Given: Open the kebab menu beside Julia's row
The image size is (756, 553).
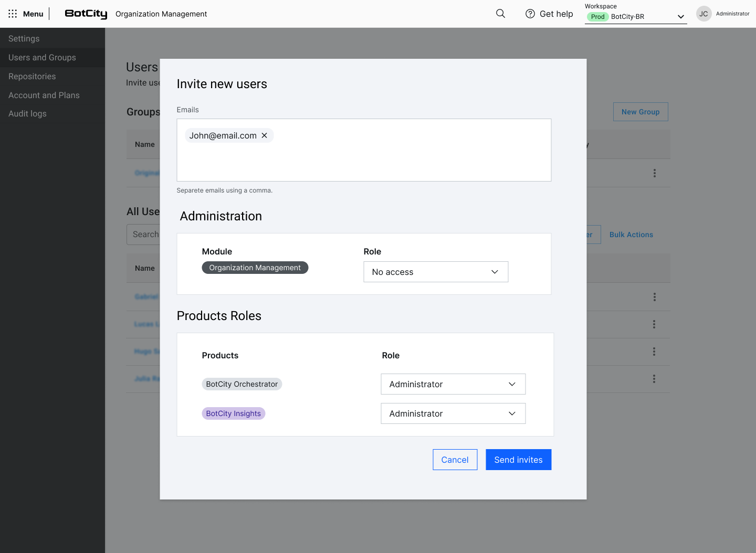Looking at the screenshot, I should pyautogui.click(x=654, y=379).
